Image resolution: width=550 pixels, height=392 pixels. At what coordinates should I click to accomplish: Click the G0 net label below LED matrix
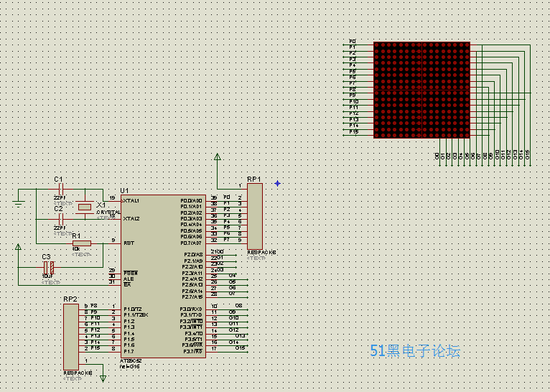click(437, 156)
